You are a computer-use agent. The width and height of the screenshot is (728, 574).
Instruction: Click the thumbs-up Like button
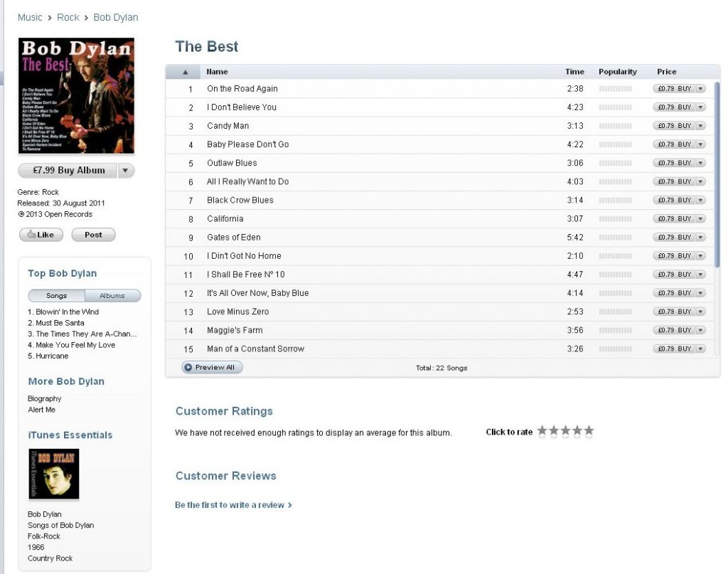point(41,235)
